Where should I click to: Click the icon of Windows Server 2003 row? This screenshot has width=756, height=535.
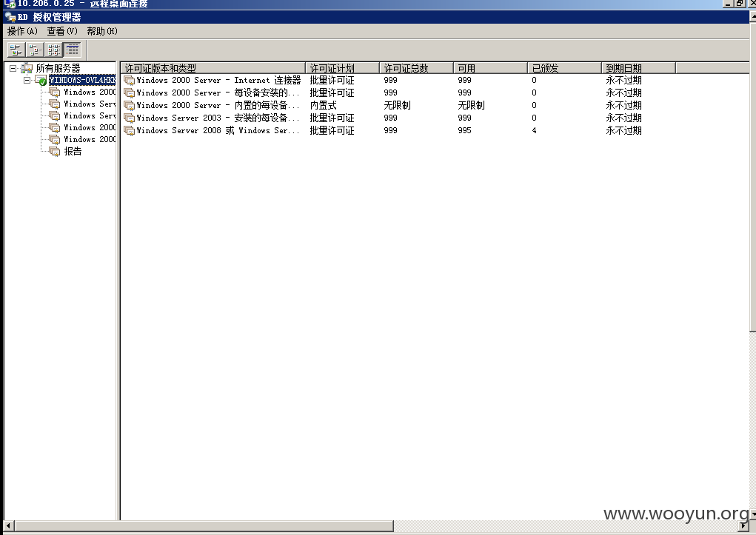click(x=129, y=118)
